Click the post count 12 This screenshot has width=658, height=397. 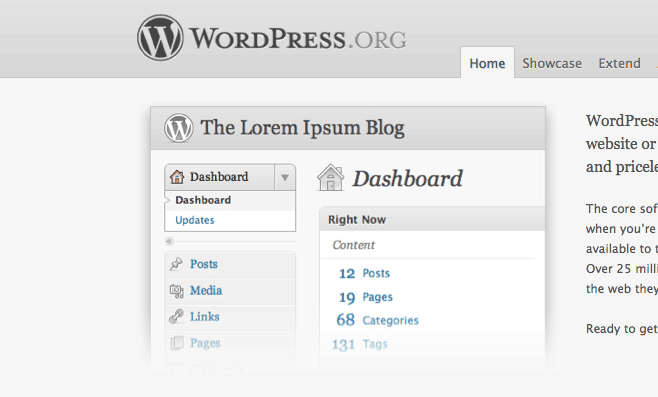pos(347,274)
